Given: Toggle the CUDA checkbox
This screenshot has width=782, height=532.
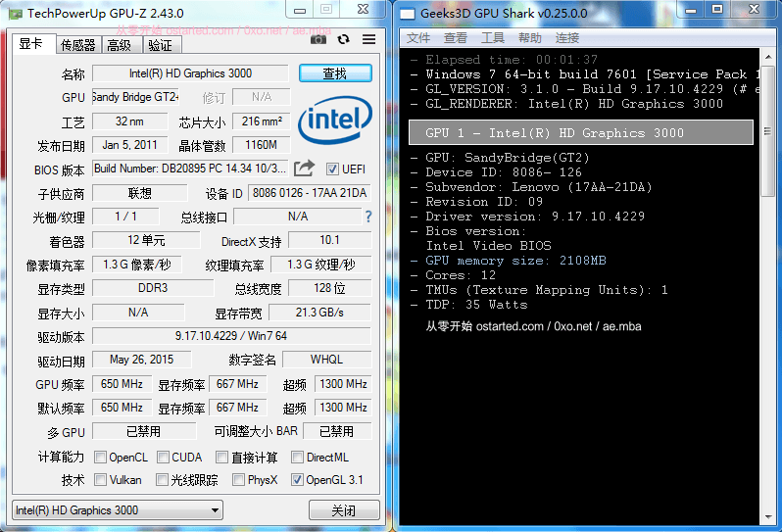Looking at the screenshot, I should click(x=163, y=458).
